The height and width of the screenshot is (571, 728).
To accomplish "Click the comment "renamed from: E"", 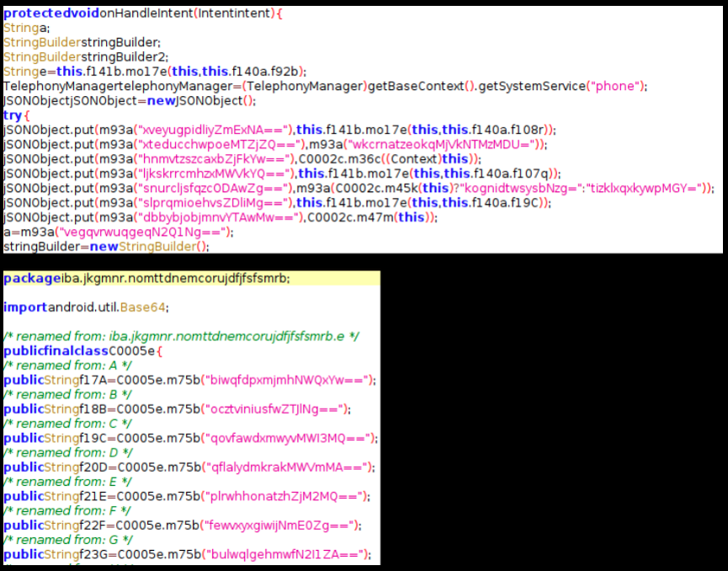I will pyautogui.click(x=66, y=482).
